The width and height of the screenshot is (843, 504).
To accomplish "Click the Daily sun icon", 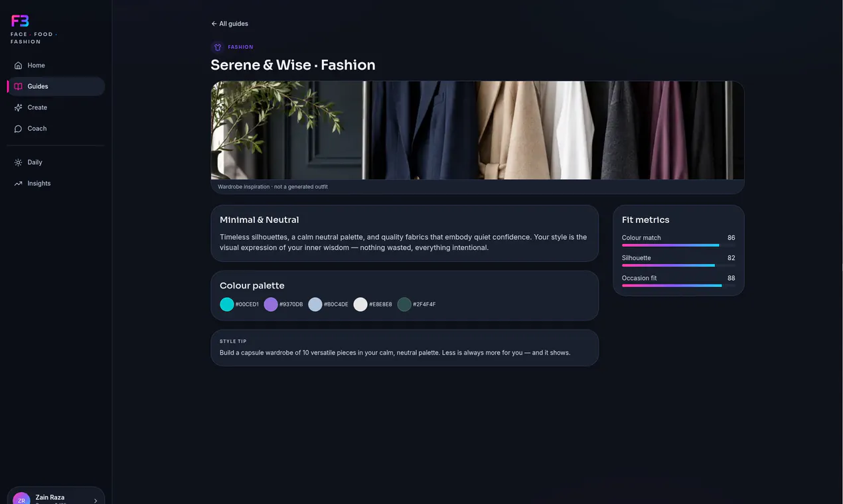I will [18, 162].
